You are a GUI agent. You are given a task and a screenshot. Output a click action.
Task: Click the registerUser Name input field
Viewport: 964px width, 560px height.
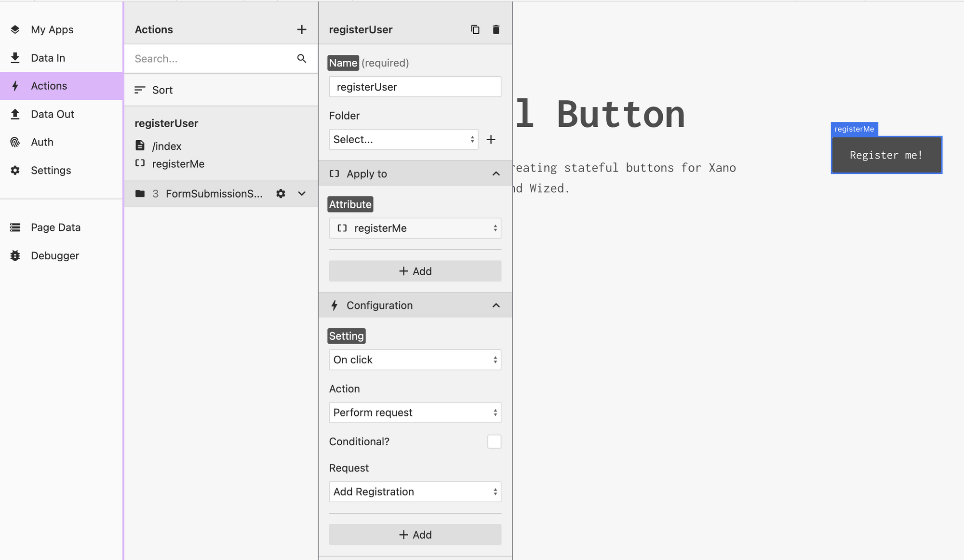click(415, 86)
